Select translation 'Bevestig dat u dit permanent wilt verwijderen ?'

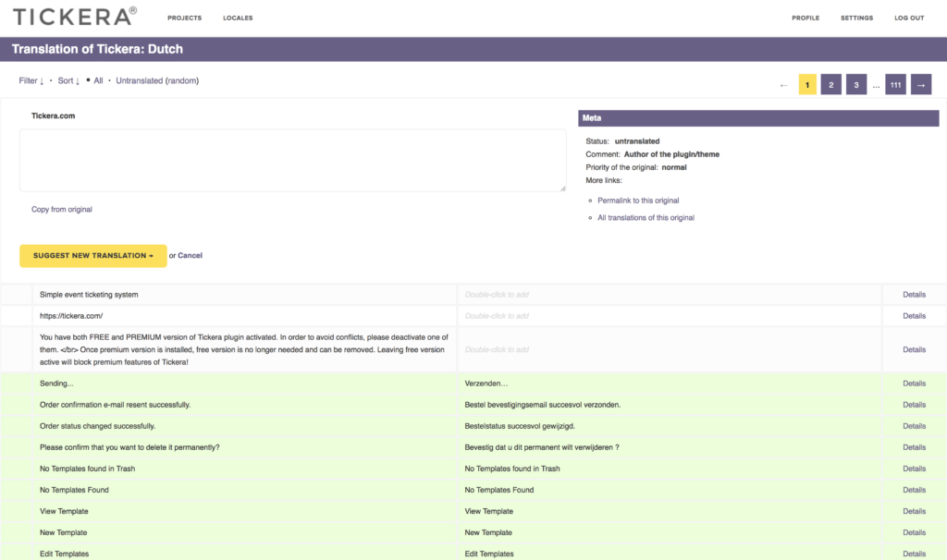pos(542,448)
